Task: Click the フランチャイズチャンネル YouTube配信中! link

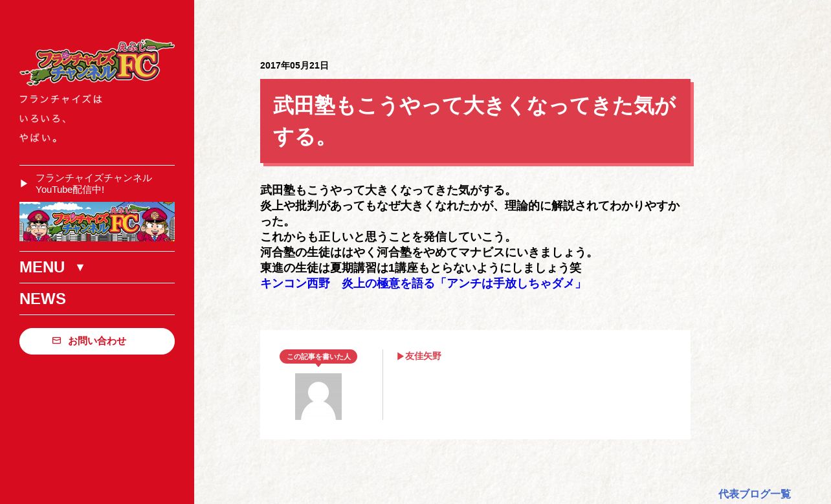Action: 94,184
